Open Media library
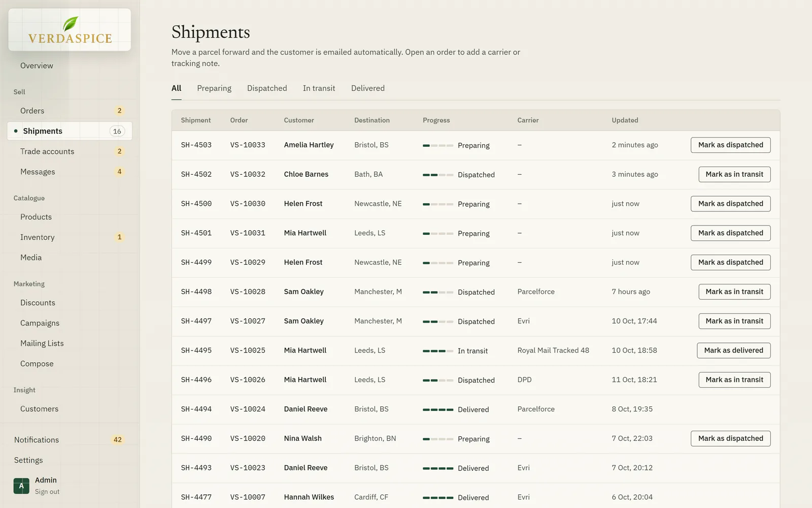812x508 pixels. click(x=31, y=258)
